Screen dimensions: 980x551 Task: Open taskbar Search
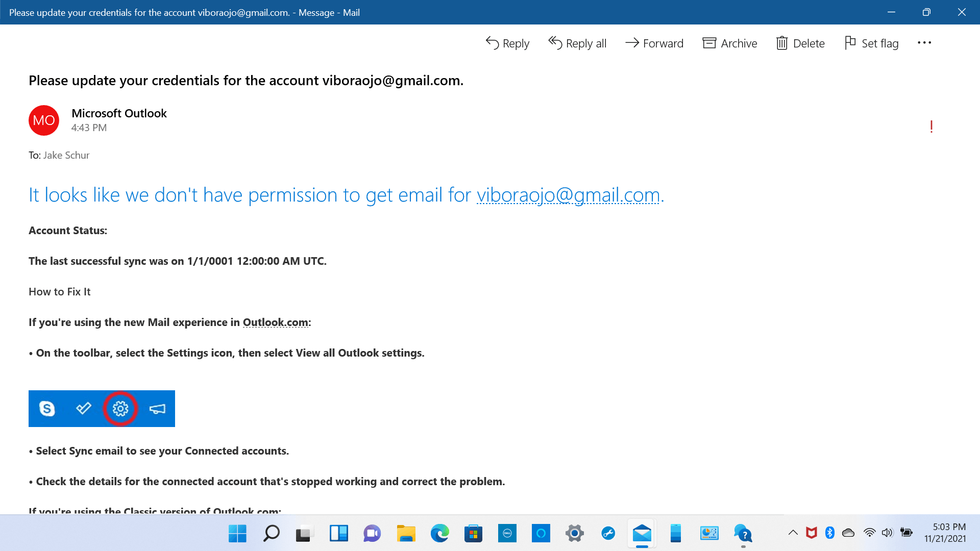pos(271,534)
